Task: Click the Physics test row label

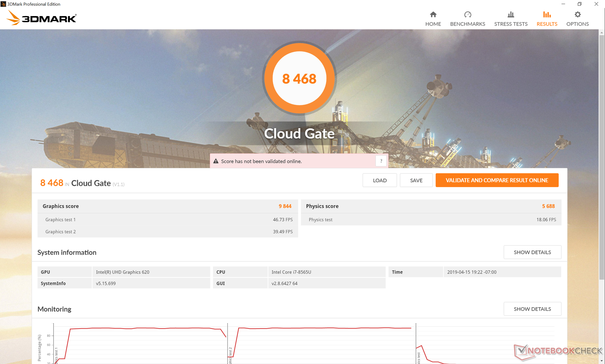Action: click(x=320, y=220)
